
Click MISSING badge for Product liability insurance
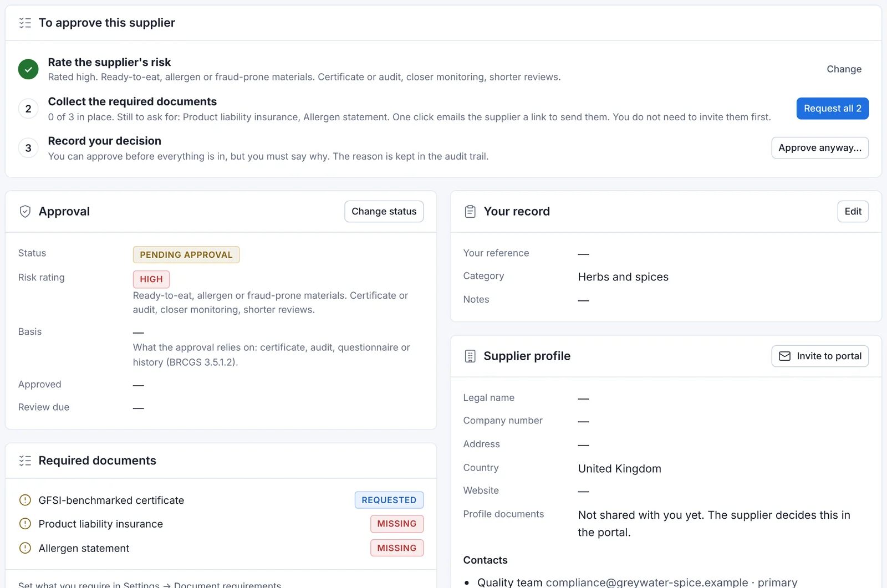(397, 524)
